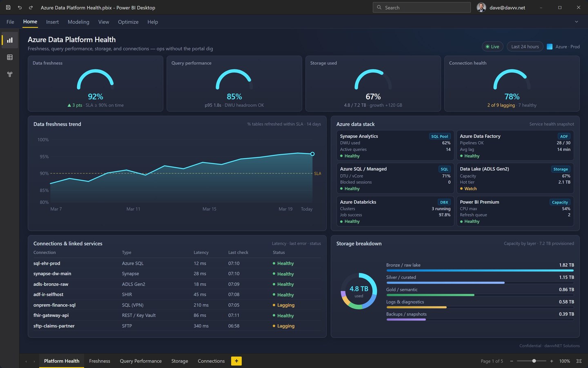The image size is (588, 368).
Task: Click the 100% zoom level
Action: click(564, 361)
